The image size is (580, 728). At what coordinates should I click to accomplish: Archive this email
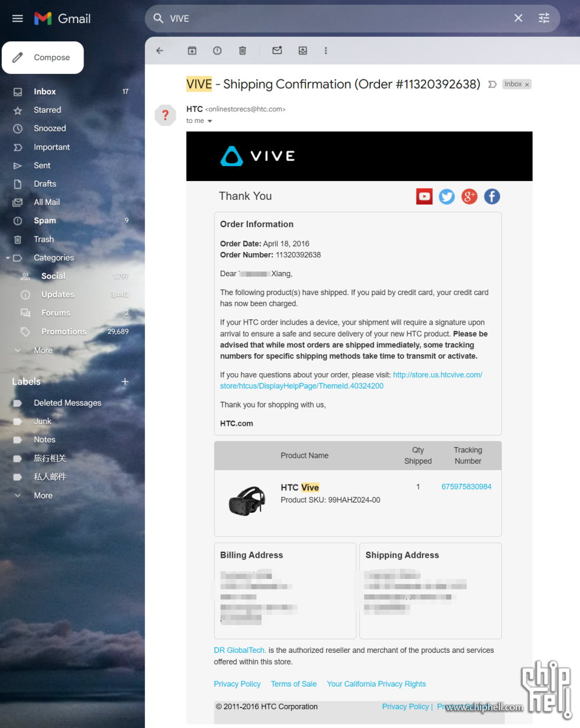pyautogui.click(x=192, y=51)
